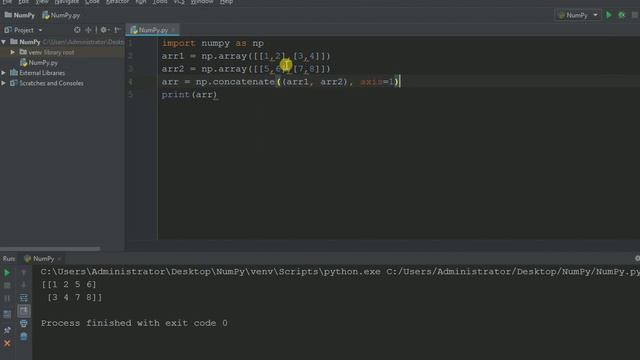This screenshot has height=360, width=640.
Task: Click the up stack trace arrow
Action: pos(24,272)
